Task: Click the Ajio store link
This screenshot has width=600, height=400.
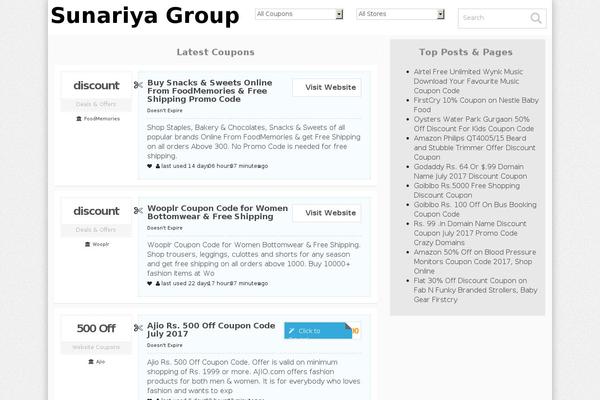Action: pyautogui.click(x=100, y=362)
